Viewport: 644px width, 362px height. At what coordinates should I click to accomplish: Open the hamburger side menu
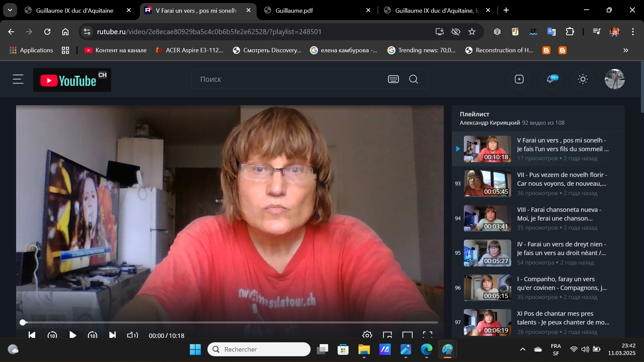[x=18, y=79]
